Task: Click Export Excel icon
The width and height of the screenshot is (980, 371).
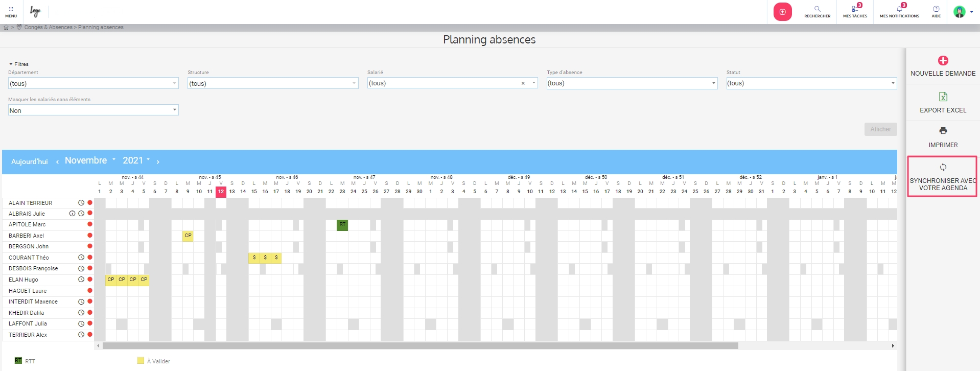Action: click(x=943, y=97)
